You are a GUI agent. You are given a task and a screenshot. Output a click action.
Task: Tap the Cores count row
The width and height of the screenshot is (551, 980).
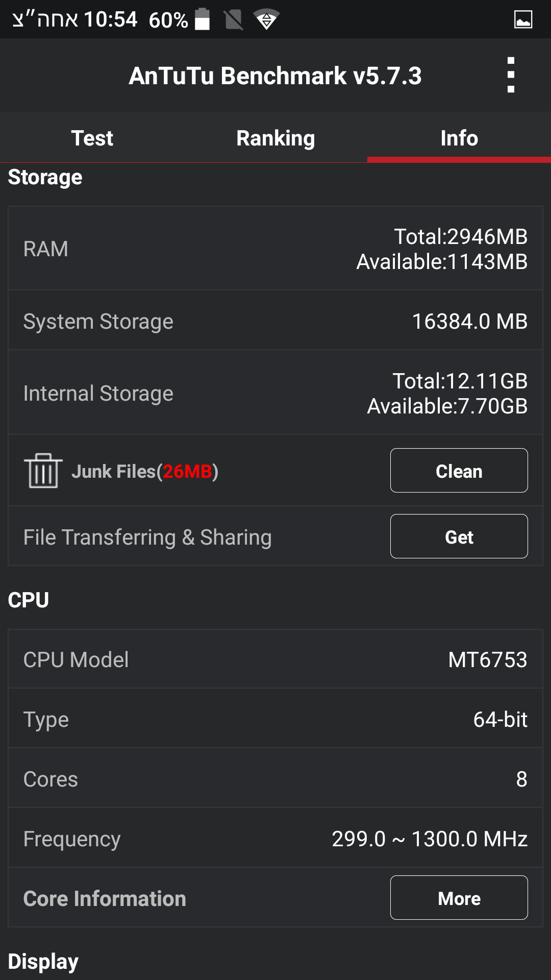[x=275, y=779]
